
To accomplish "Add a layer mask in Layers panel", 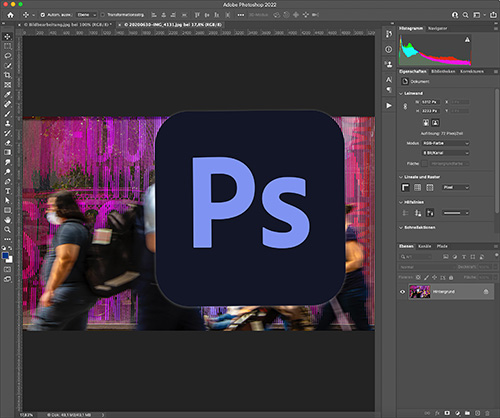I will coord(447,413).
